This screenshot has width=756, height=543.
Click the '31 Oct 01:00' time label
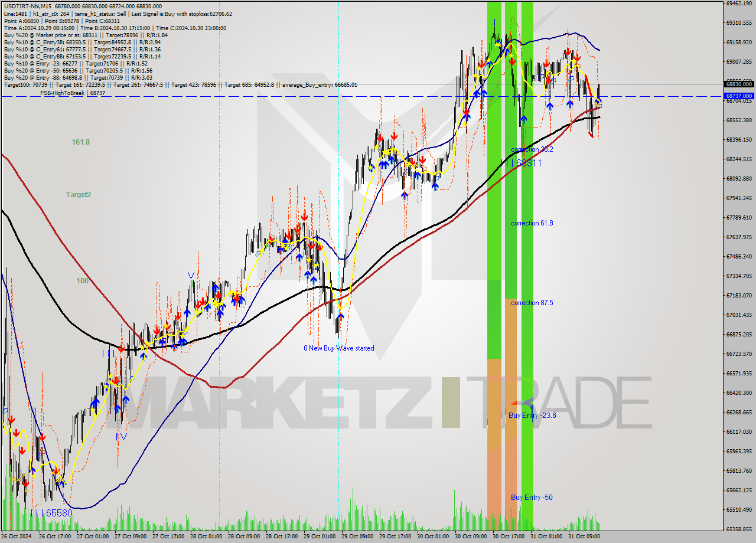coord(546,537)
